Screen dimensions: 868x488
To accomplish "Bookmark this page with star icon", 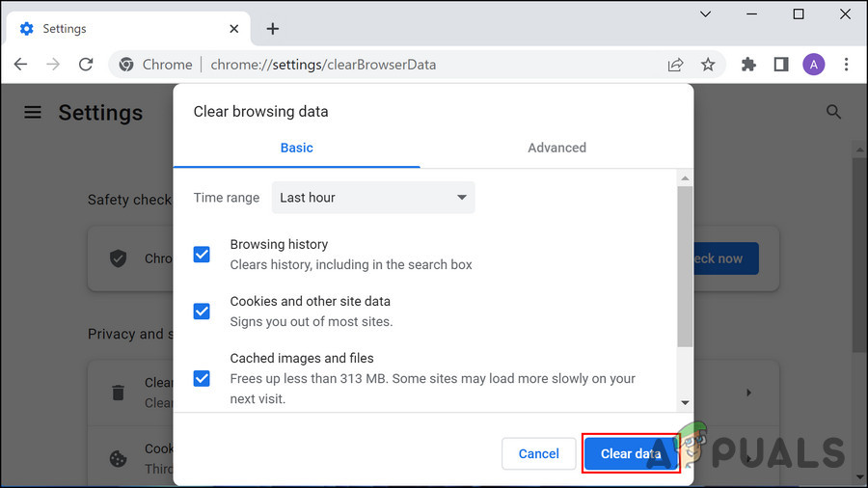I will coord(708,65).
